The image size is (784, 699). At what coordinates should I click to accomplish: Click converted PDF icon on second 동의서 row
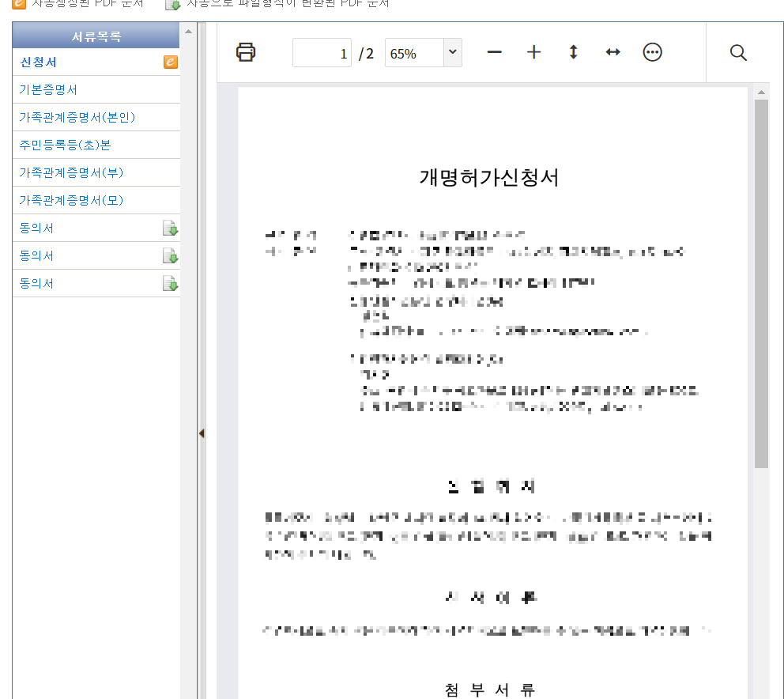171,255
